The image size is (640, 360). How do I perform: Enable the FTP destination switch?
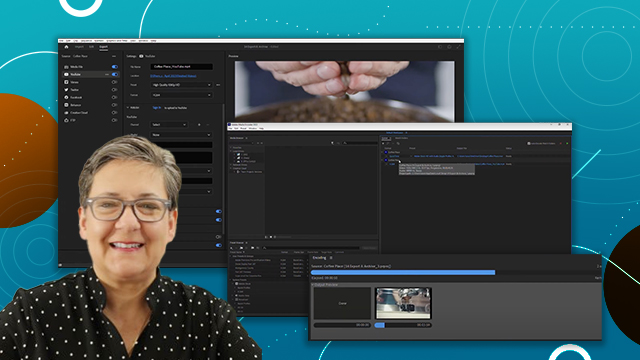click(115, 120)
